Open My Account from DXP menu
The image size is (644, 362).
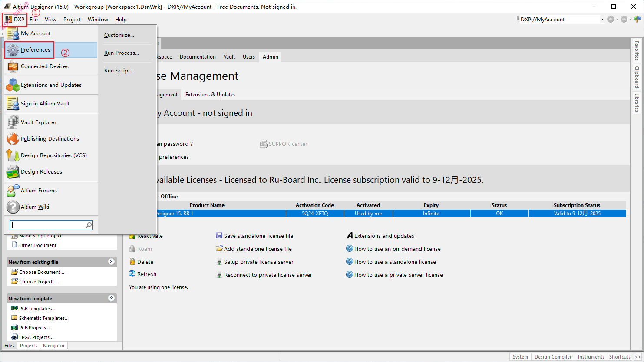(51, 33)
